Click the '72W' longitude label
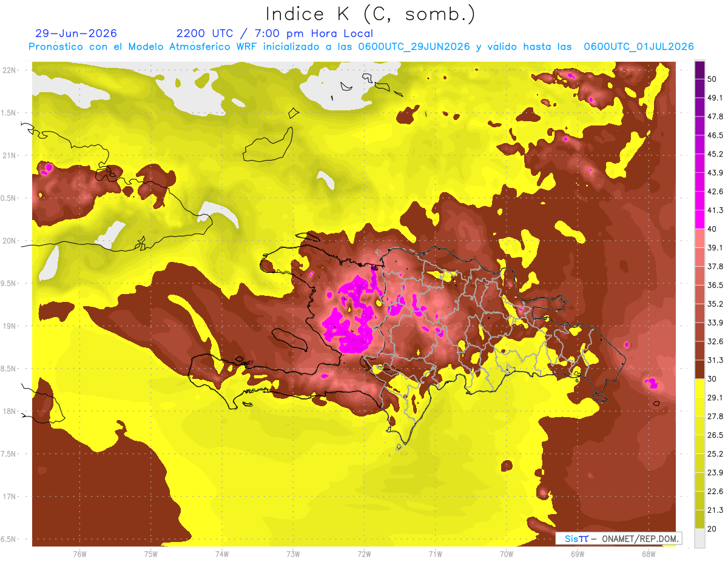Viewport: 728px width, 562px height. [x=364, y=554]
